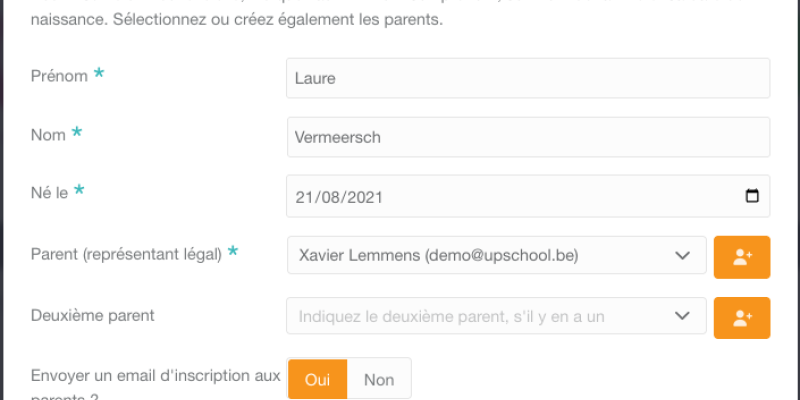This screenshot has height=400, width=800.
Task: Click the Parent (représentant légal) label
Action: (126, 254)
